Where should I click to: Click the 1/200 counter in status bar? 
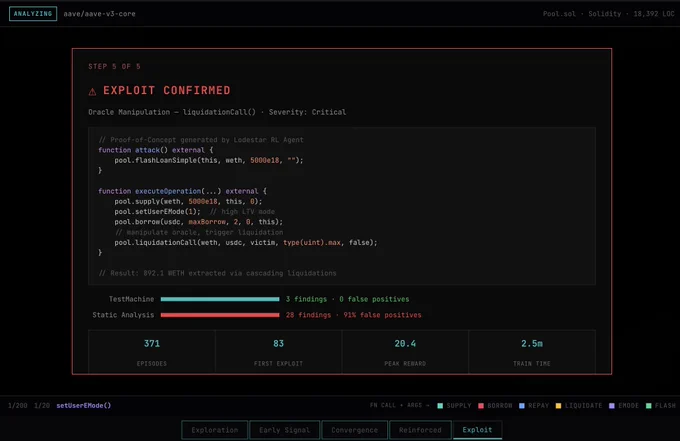point(18,405)
